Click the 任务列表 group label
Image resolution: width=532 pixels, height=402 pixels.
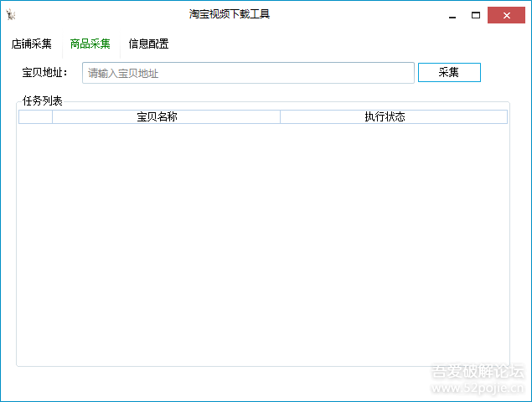(x=42, y=102)
